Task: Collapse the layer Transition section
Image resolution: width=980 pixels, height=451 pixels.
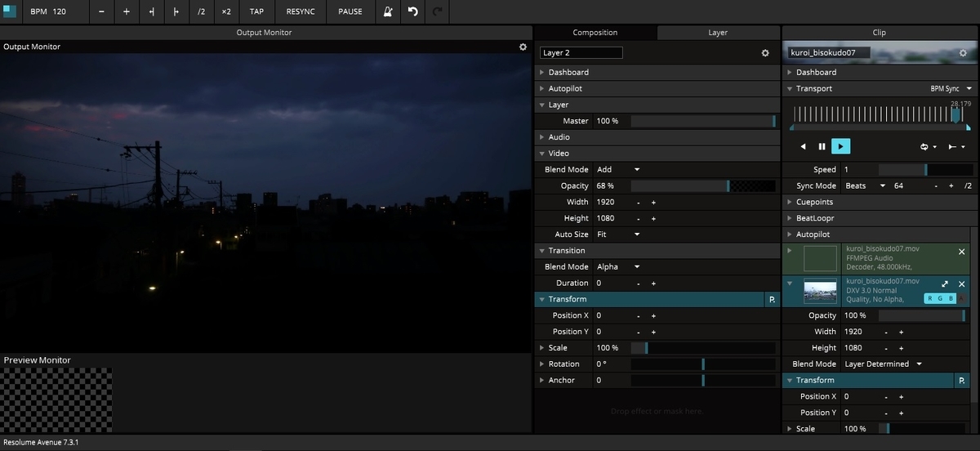Action: coord(541,251)
